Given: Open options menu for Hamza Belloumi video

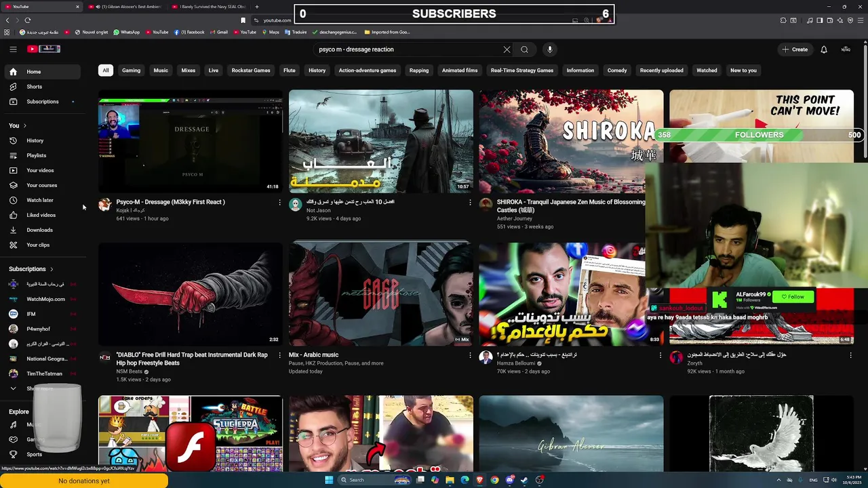Looking at the screenshot, I should (x=660, y=355).
